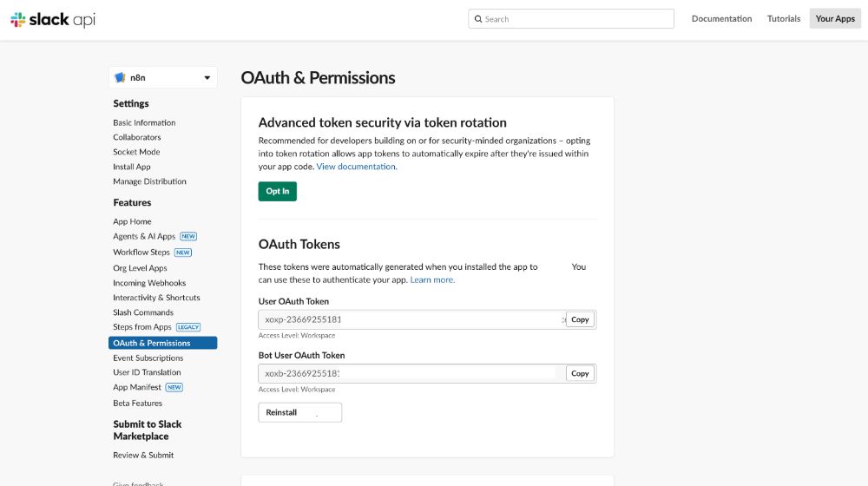Open the Collaborators page
The image size is (868, 486).
(137, 137)
